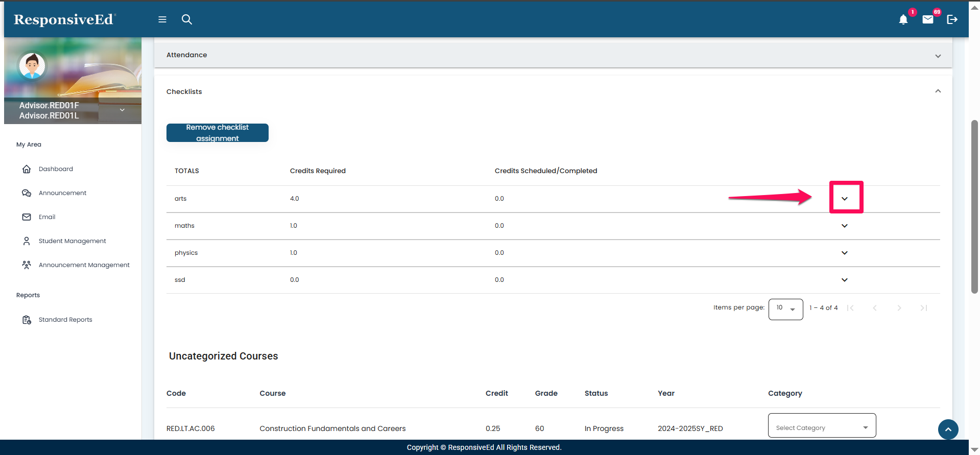Image resolution: width=980 pixels, height=455 pixels.
Task: Open the Select Category dropdown
Action: point(821,427)
